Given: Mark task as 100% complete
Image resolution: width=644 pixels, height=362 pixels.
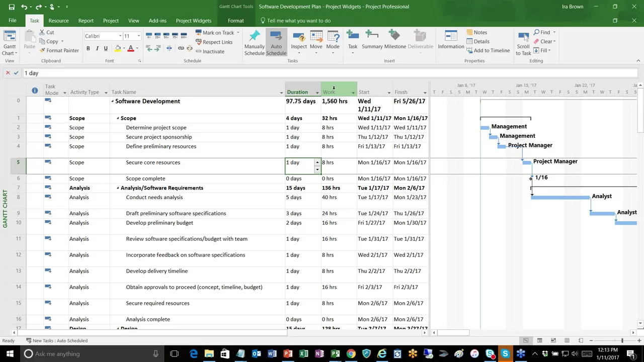Looking at the screenshot, I should point(184,36).
